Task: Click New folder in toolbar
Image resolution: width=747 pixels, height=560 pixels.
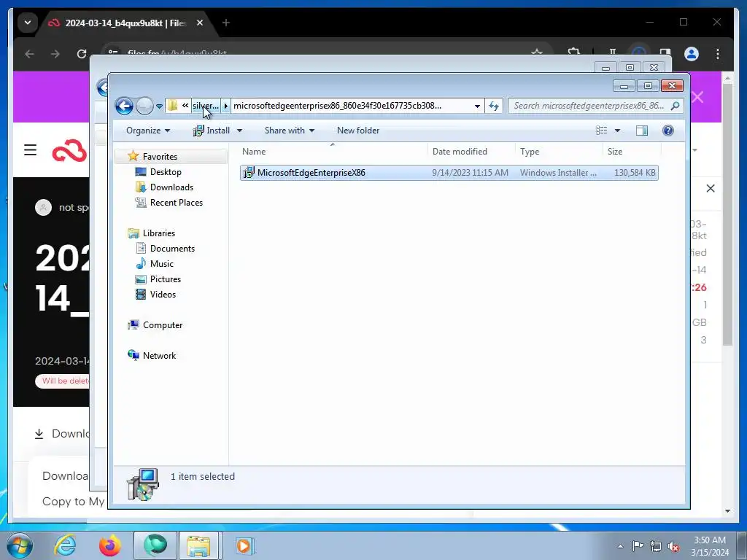Action: click(x=358, y=131)
